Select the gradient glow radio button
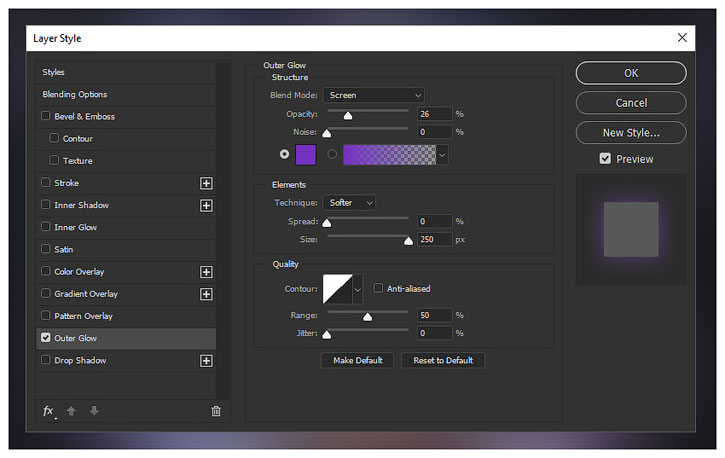 [332, 154]
